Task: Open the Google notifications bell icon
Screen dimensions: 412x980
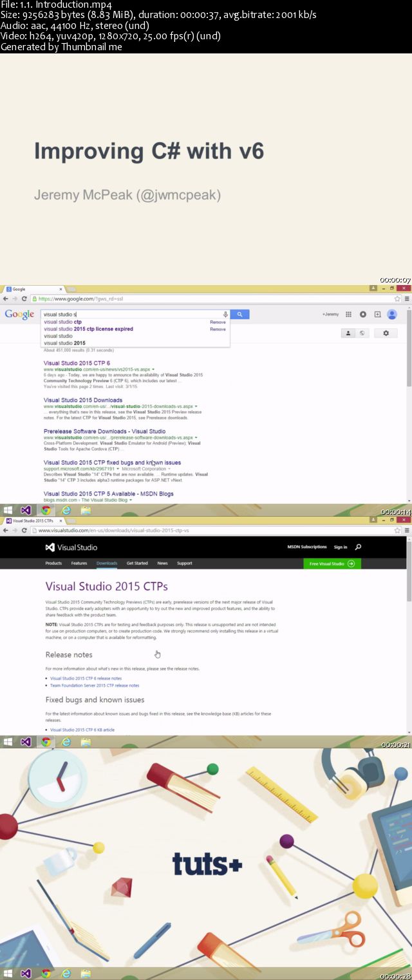Action: click(x=363, y=315)
